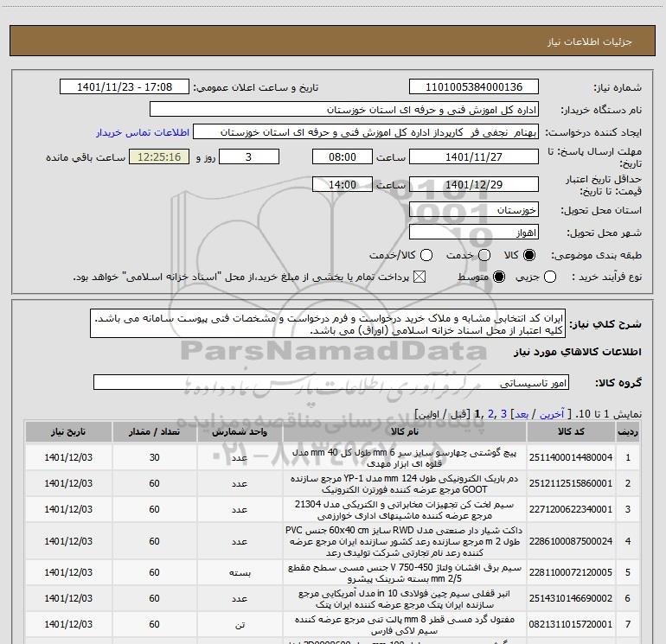Click the جزئیات اطلاعات نیاز header title
The width and height of the screenshot is (666, 644).
click(x=589, y=41)
